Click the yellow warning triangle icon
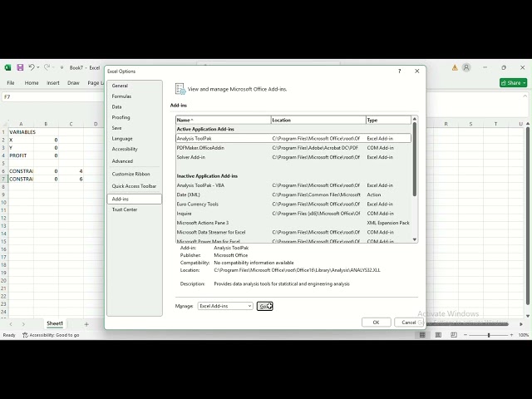 (455, 68)
